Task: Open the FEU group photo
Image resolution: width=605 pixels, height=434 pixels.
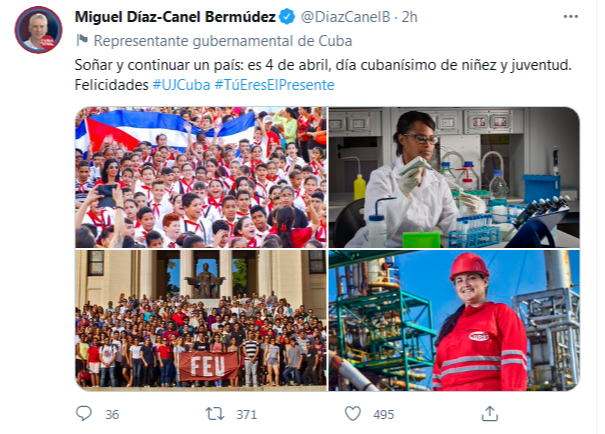Action: click(201, 320)
